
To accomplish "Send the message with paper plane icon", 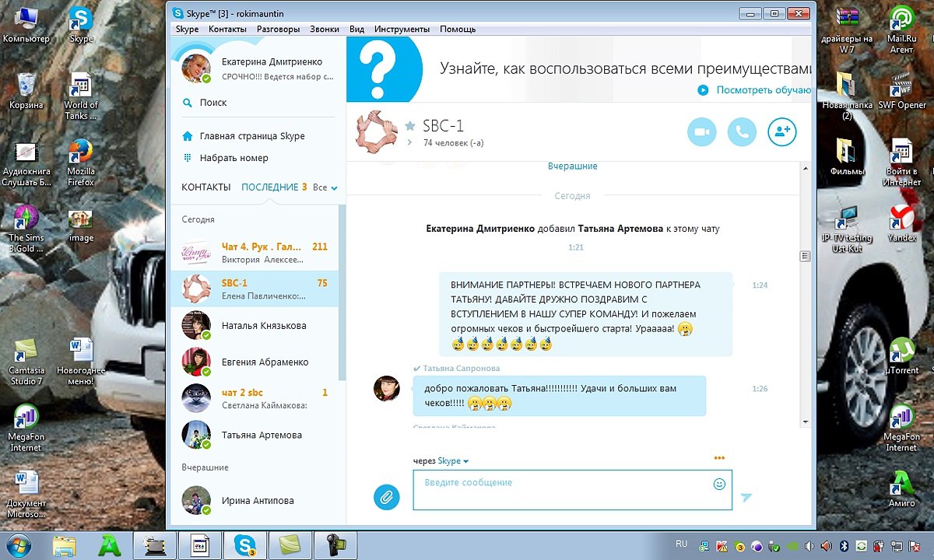I will (x=746, y=497).
